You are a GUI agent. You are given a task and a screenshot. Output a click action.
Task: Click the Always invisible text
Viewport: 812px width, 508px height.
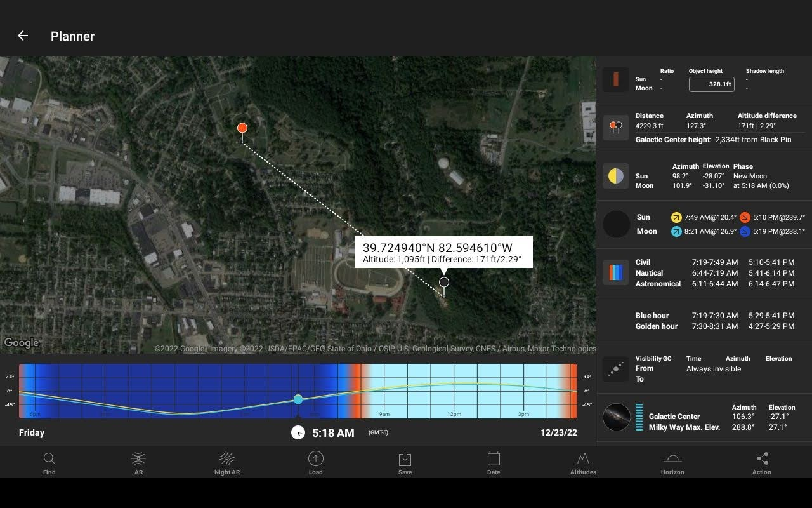(x=714, y=369)
